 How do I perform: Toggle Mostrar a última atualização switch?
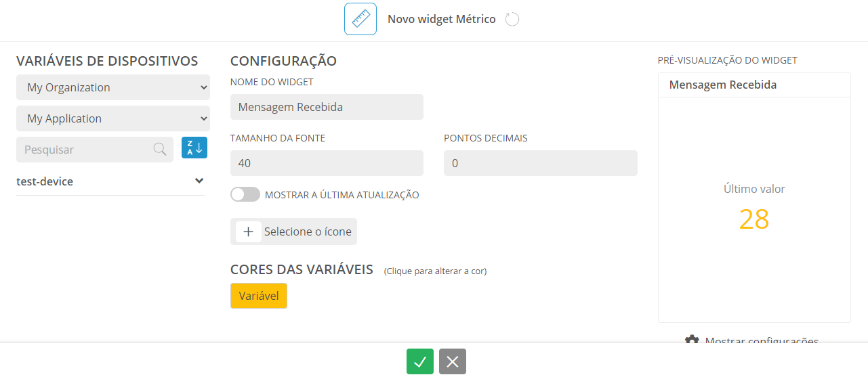pyautogui.click(x=245, y=195)
